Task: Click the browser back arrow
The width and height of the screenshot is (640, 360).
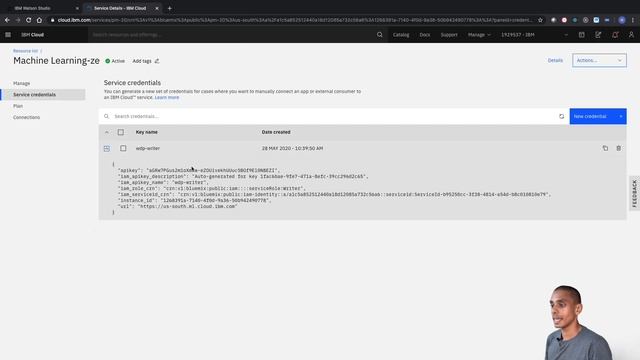Action: [x=7, y=20]
